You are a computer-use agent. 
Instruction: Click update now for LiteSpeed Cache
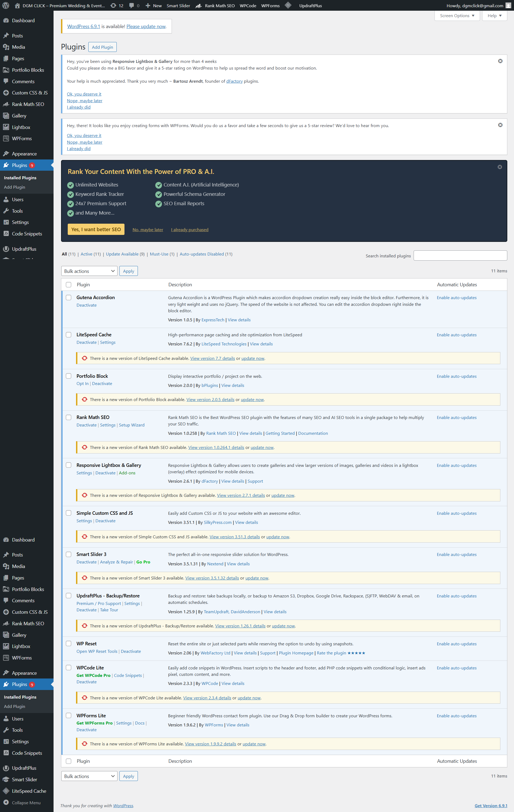click(x=252, y=359)
